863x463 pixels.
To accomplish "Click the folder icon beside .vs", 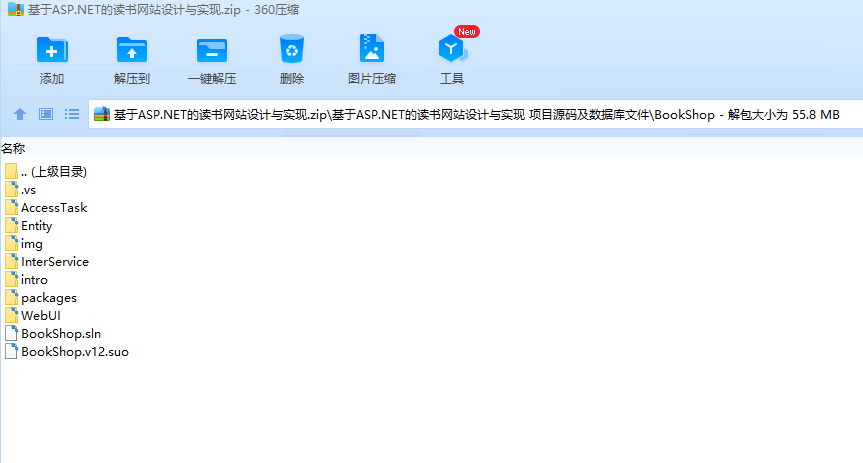I will coord(11,189).
